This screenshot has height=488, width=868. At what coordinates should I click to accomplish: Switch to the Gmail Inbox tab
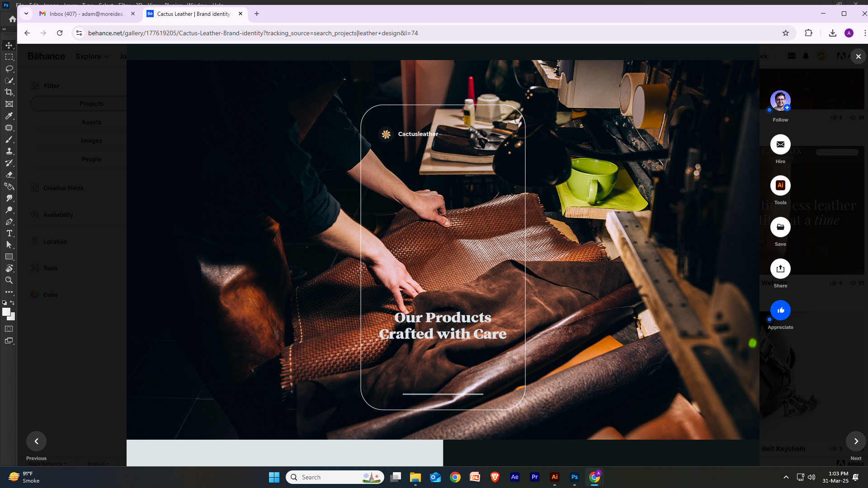tap(86, 14)
